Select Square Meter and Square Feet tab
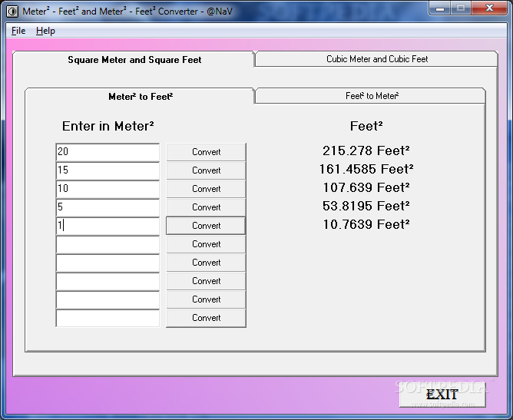Viewport: 513px width, 420px height. [x=134, y=60]
